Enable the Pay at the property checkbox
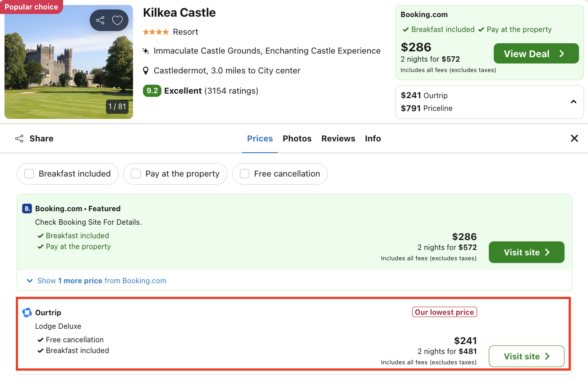This screenshot has height=381, width=588. 136,174
